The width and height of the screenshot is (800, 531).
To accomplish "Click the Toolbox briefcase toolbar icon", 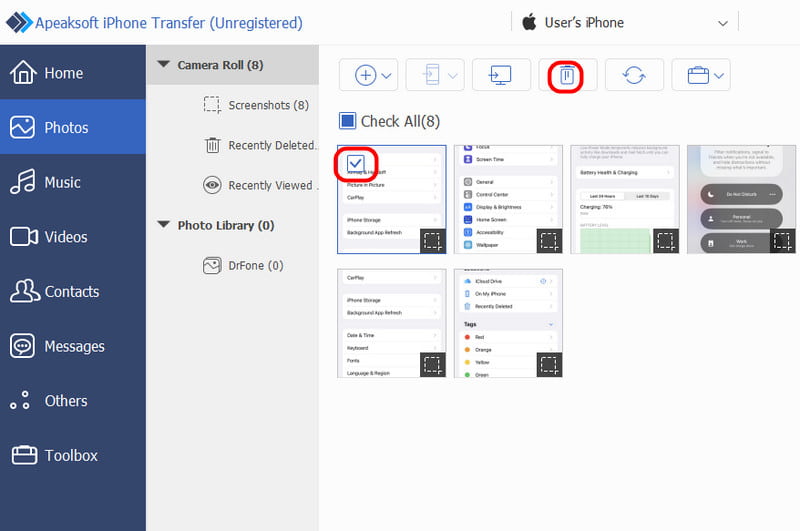I will point(698,75).
